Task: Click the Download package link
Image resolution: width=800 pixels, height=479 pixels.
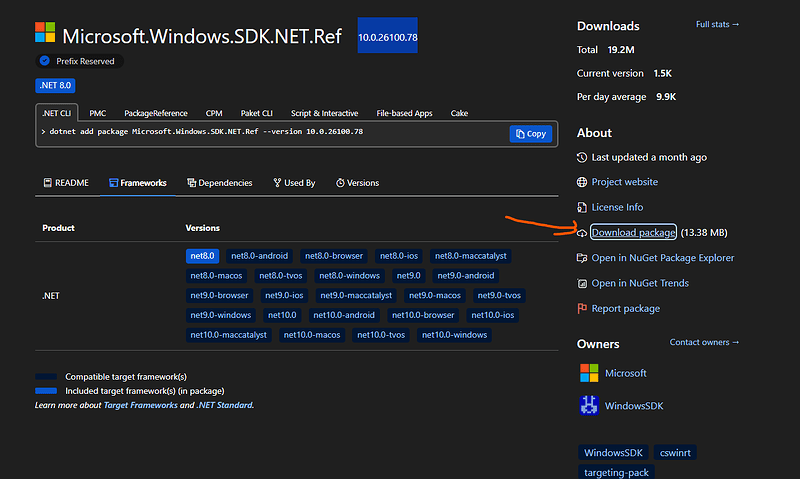Action: click(633, 233)
